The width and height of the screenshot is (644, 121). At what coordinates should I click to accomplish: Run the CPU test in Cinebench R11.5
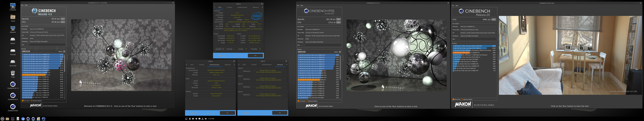click(63, 22)
